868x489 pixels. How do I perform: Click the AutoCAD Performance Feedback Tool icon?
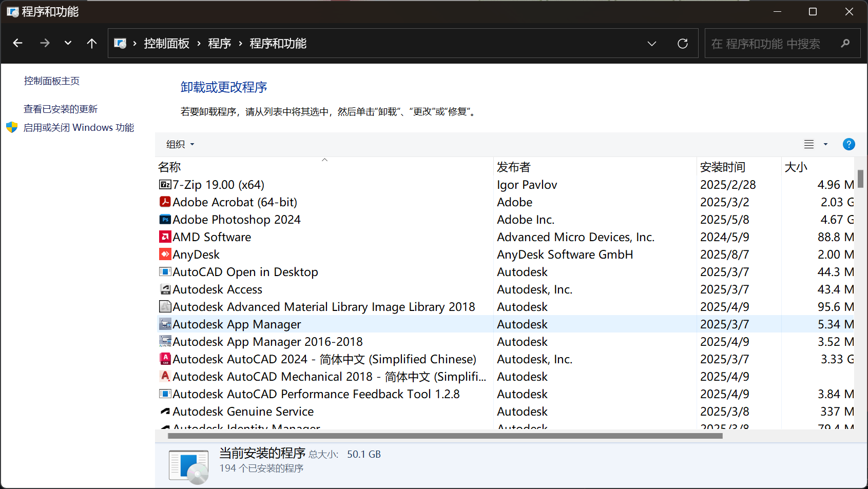pos(165,394)
